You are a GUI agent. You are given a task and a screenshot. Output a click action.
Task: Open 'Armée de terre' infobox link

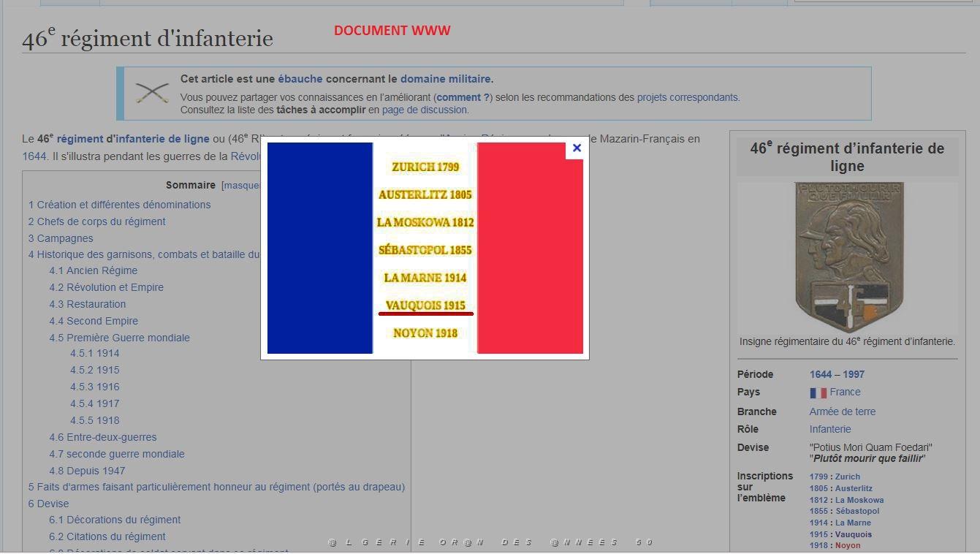pos(843,411)
